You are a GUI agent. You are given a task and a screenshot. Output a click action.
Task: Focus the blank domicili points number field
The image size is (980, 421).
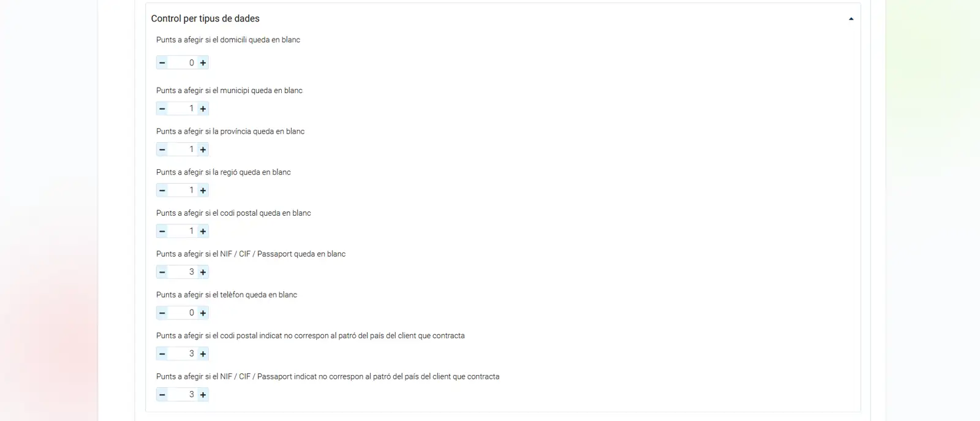[x=183, y=63]
